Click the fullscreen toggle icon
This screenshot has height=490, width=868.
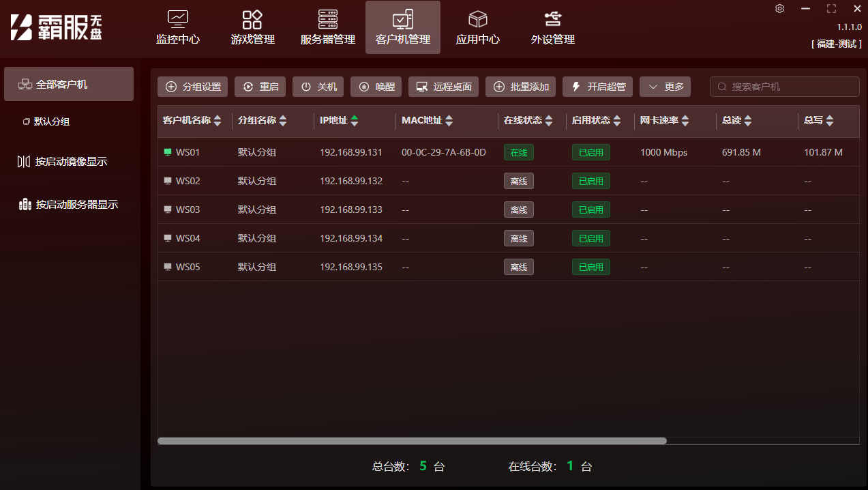[x=831, y=9]
